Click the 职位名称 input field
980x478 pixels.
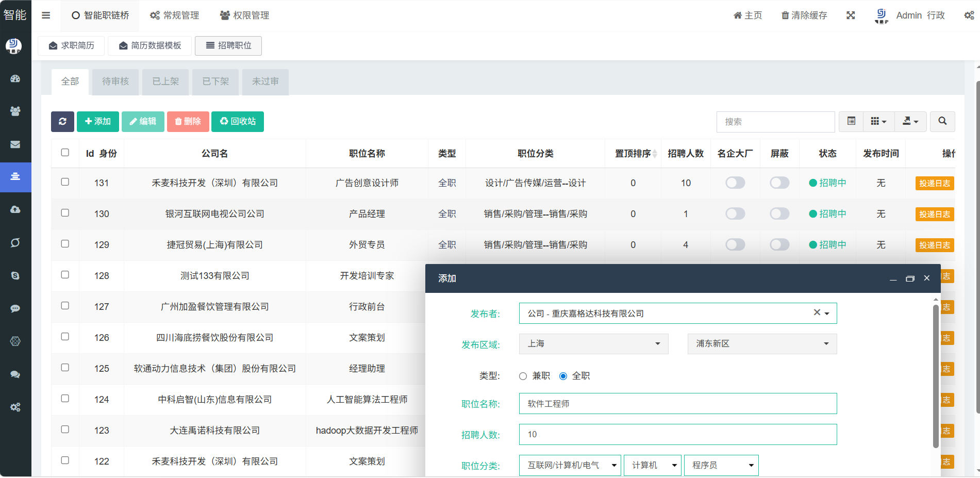pos(677,404)
